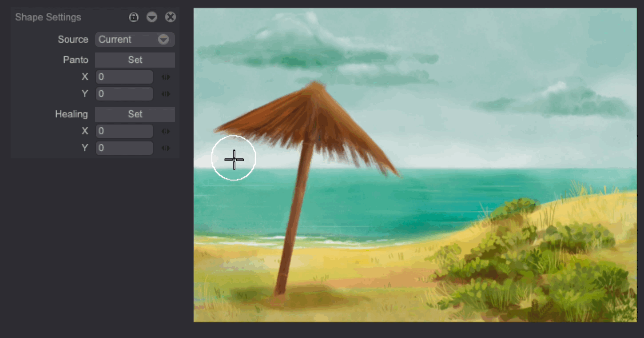Screen dimensions: 644x338
Task: Open the Source dropdown showing Current
Action: [x=135, y=40]
